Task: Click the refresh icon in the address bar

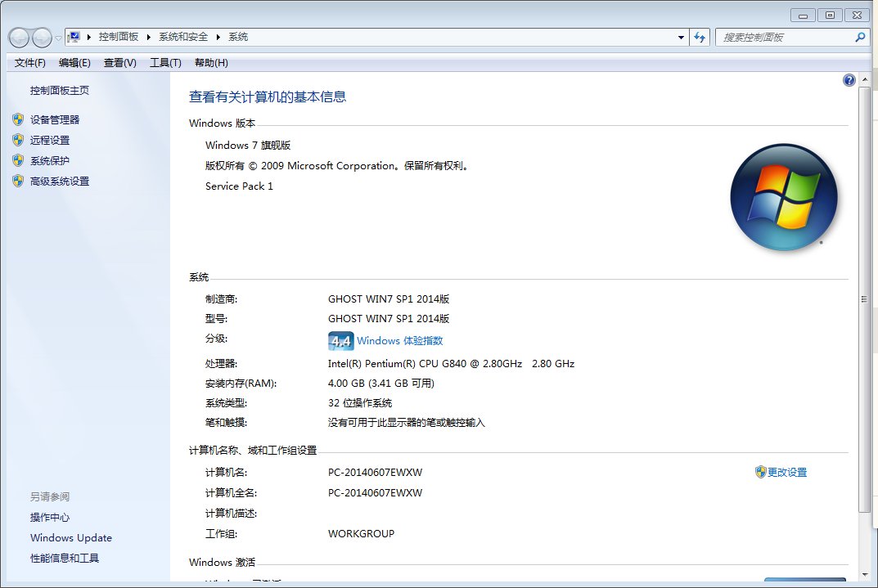Action: [x=700, y=37]
